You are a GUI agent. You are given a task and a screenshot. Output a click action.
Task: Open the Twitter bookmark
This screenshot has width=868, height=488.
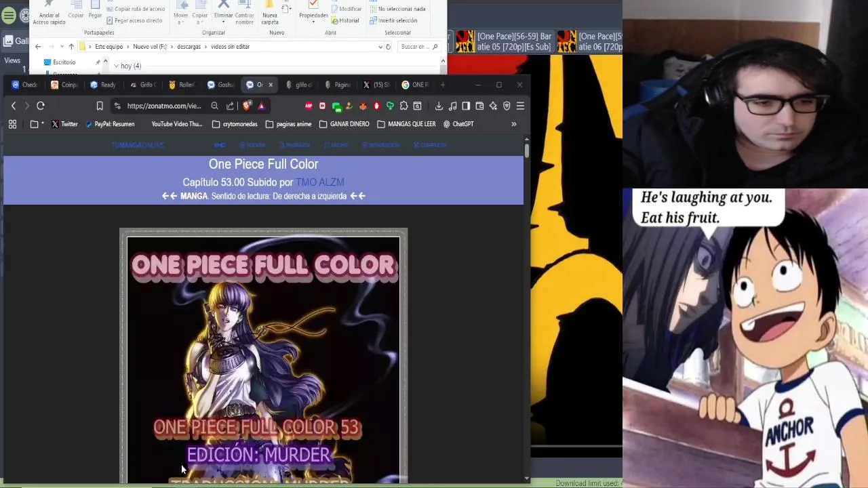(64, 124)
